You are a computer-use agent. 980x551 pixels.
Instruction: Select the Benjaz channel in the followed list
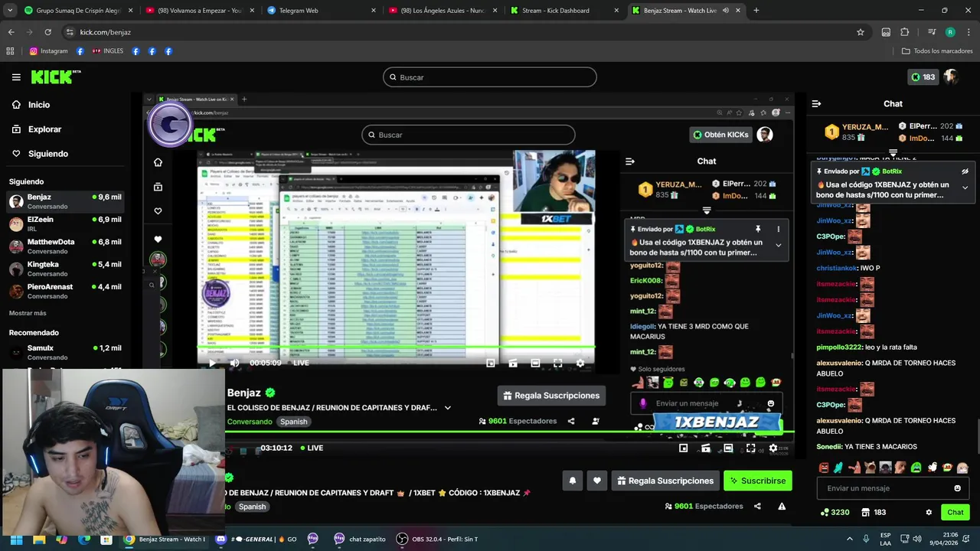(65, 201)
